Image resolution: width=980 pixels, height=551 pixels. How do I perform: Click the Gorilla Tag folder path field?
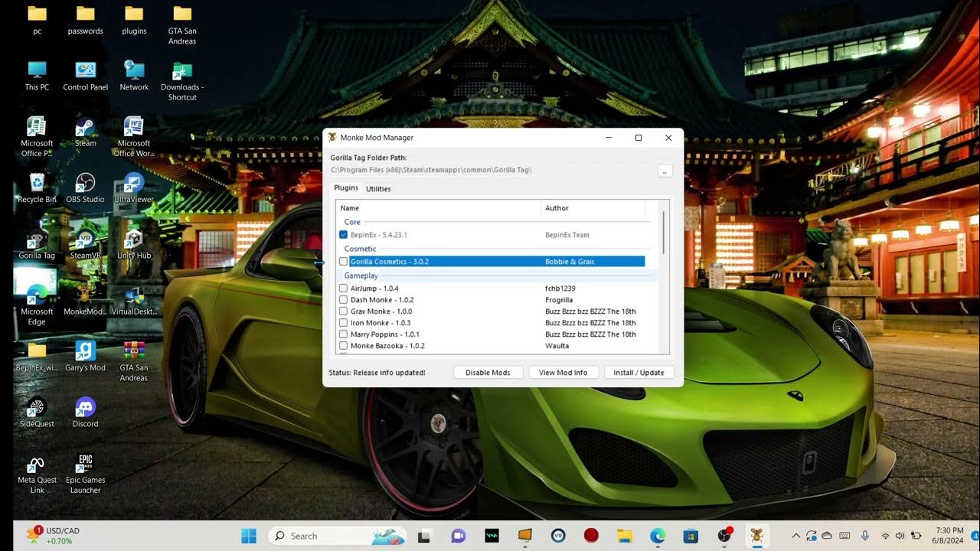[x=492, y=170]
